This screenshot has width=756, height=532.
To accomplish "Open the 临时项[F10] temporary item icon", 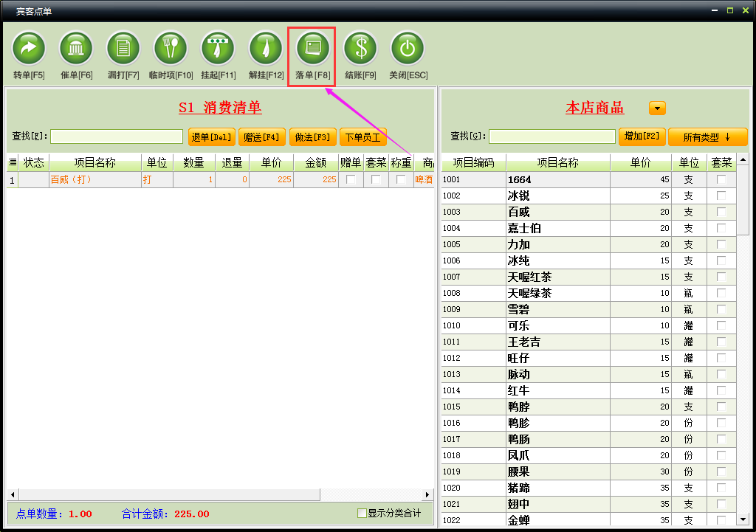I will coord(171,48).
